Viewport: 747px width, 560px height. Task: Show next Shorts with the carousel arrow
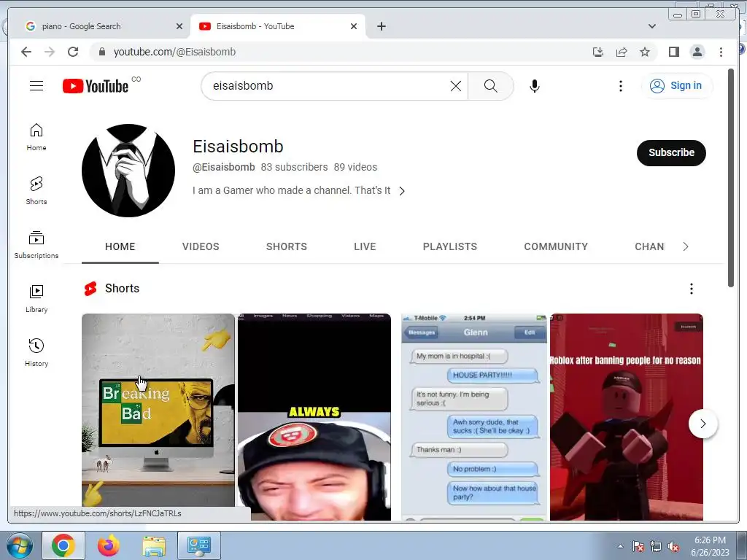(703, 424)
